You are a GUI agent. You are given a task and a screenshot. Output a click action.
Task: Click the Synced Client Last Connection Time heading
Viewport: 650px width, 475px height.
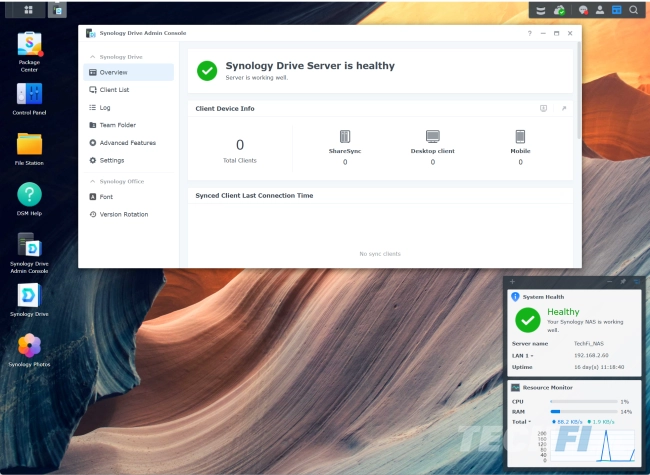point(254,196)
